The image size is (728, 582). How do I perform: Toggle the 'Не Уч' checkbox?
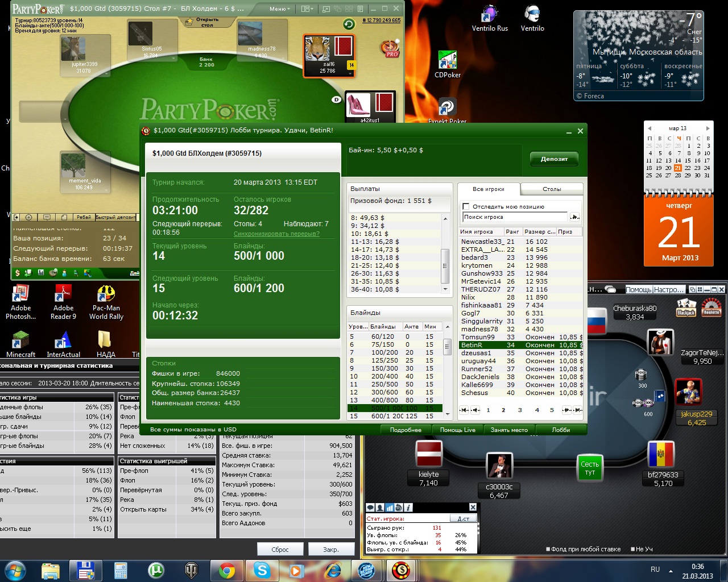tap(632, 549)
